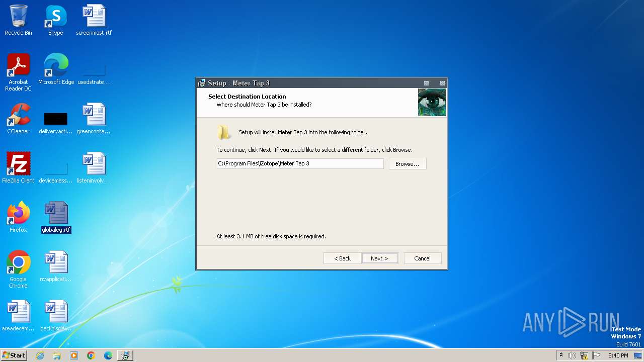Click the yellow folder icon in setup
Image resolution: width=644 pixels, height=362 pixels.
click(x=224, y=132)
